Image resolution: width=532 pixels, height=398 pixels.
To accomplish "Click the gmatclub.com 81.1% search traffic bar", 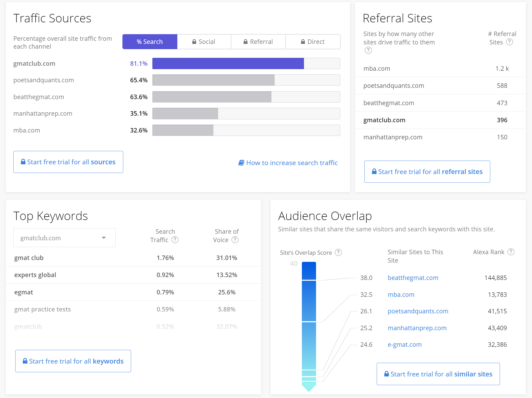I will tap(228, 64).
